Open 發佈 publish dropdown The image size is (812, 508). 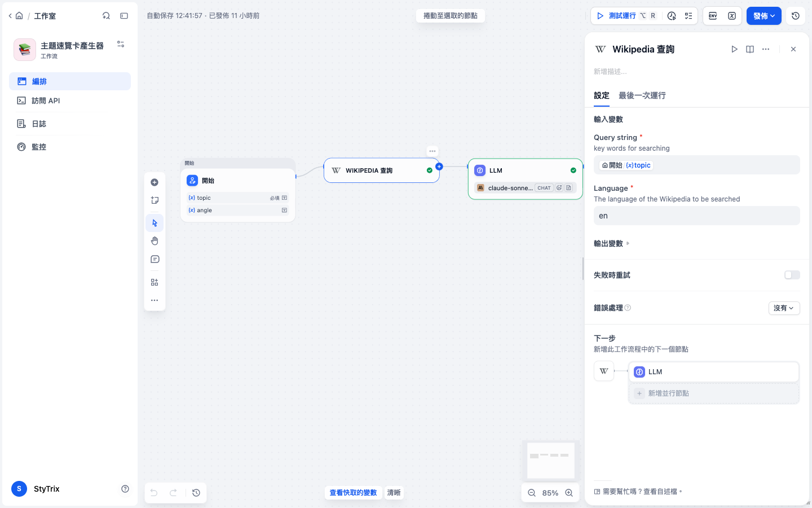[764, 16]
